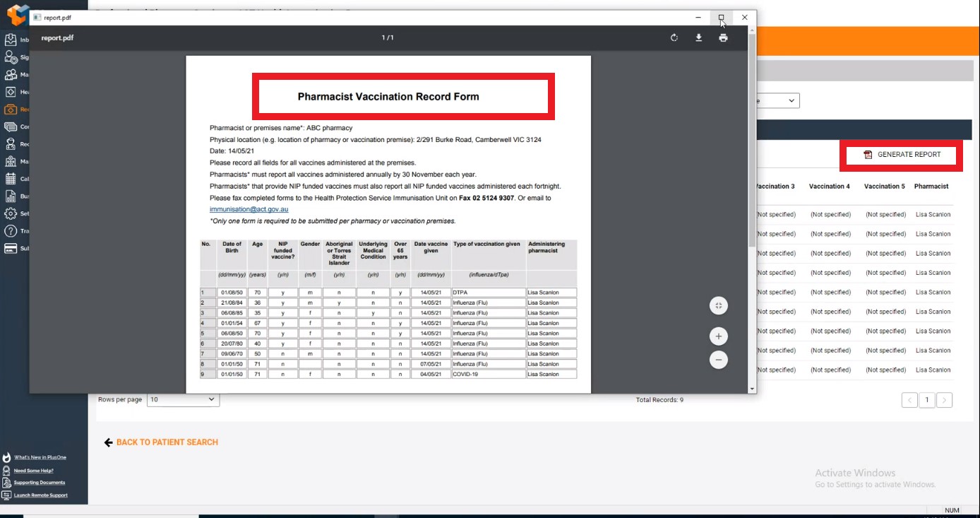980x518 pixels.
Task: Open the Settings gear icon in sidebar
Action: click(x=11, y=213)
